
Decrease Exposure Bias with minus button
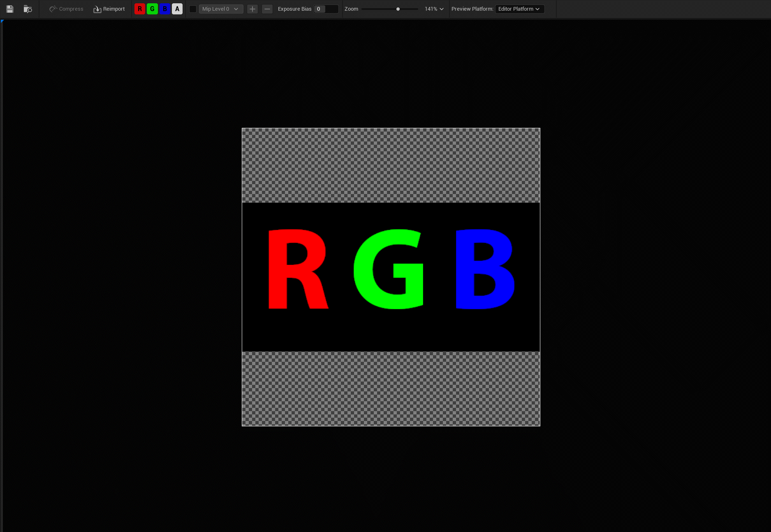[267, 9]
